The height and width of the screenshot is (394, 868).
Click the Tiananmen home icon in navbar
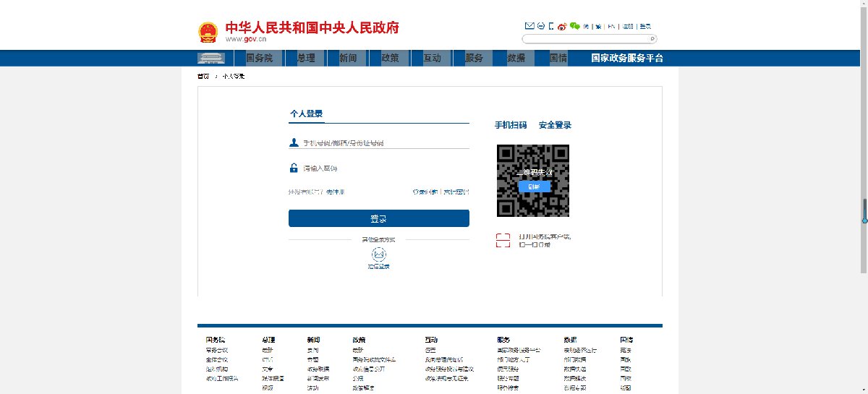(210, 58)
